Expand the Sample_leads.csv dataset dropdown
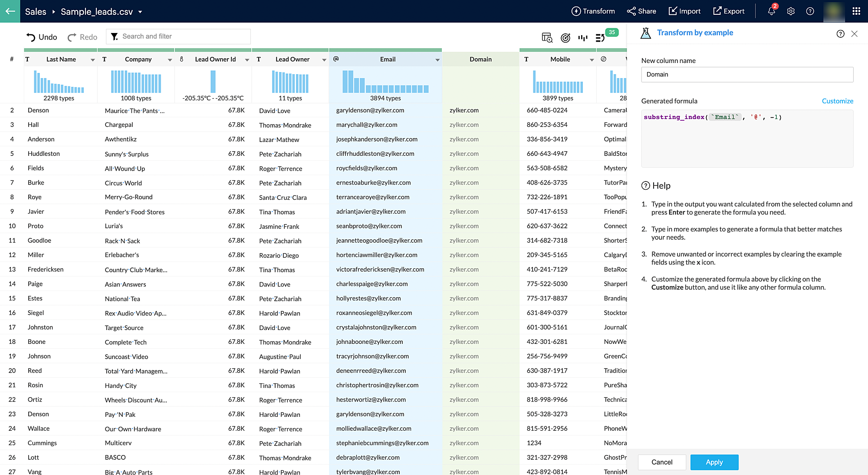 coord(140,12)
